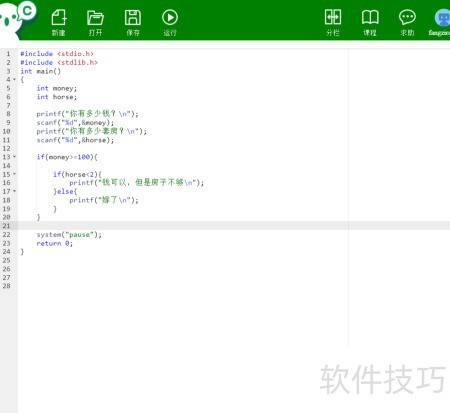Click the return 0 statement line
This screenshot has height=413, width=450.
[x=54, y=243]
